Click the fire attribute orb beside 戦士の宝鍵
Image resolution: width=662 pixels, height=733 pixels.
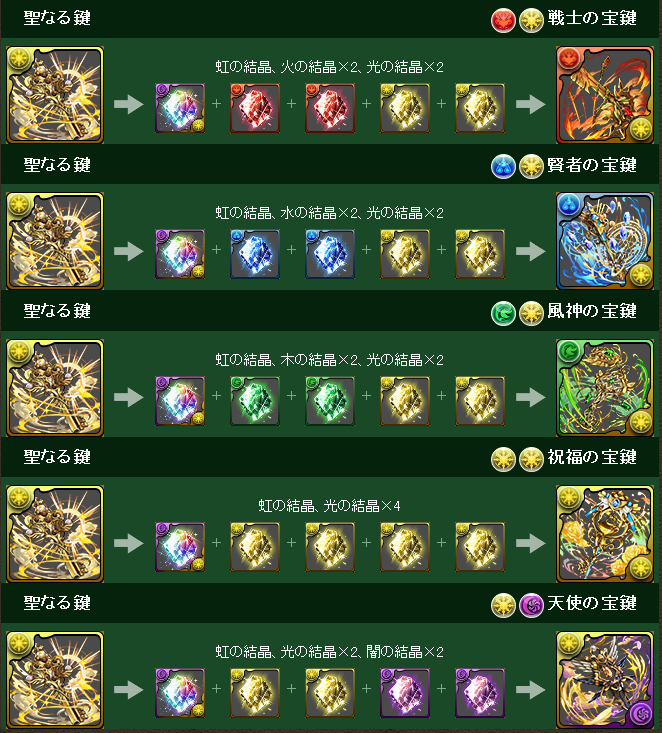(503, 21)
